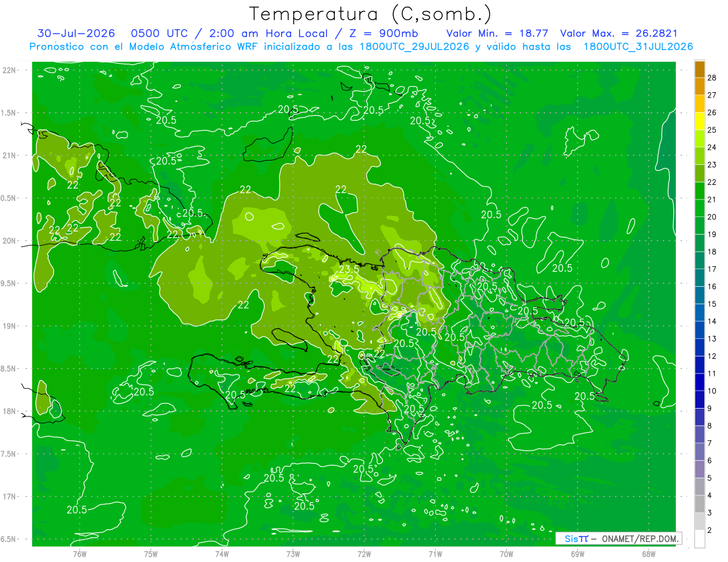Click the "19N" latitude axis label

(x=10, y=326)
